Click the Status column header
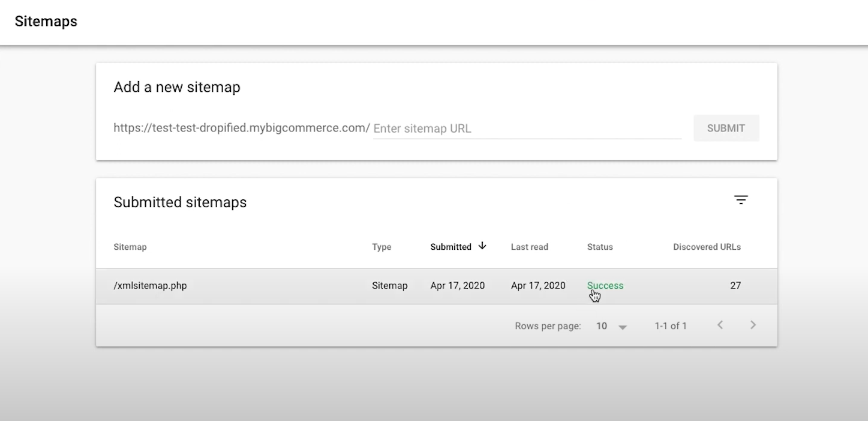 click(600, 247)
